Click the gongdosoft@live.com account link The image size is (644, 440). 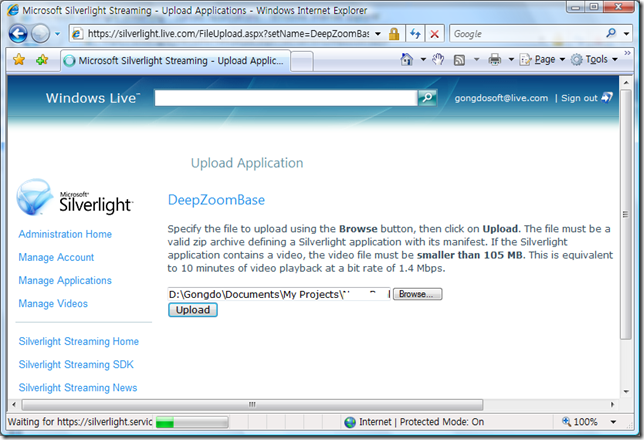coord(501,98)
